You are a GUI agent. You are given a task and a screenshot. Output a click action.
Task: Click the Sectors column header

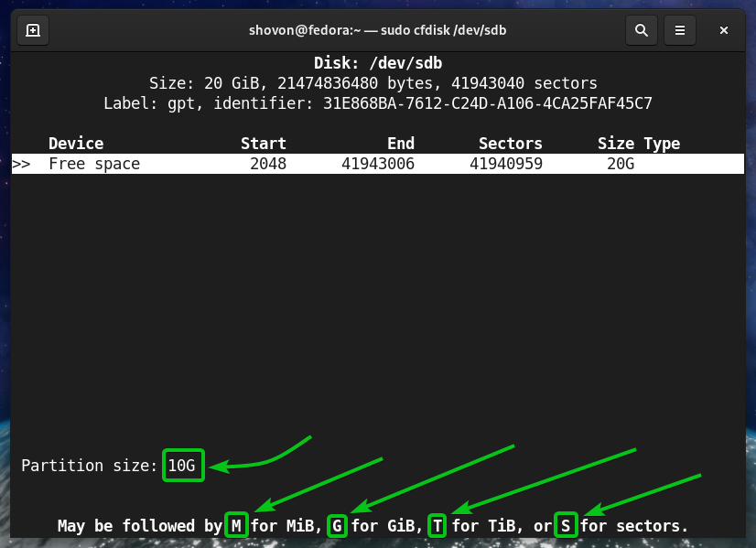(x=510, y=144)
